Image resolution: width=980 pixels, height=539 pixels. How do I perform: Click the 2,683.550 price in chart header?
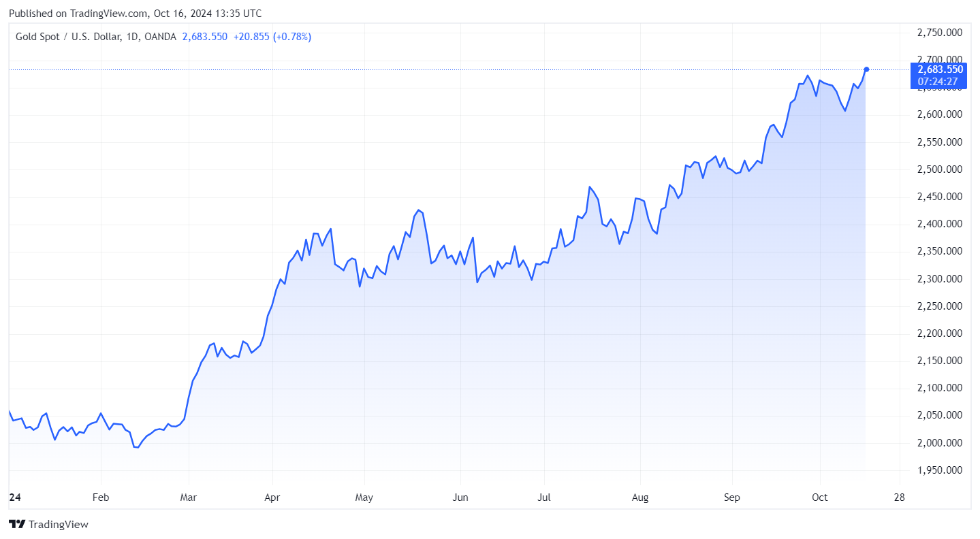tap(205, 37)
